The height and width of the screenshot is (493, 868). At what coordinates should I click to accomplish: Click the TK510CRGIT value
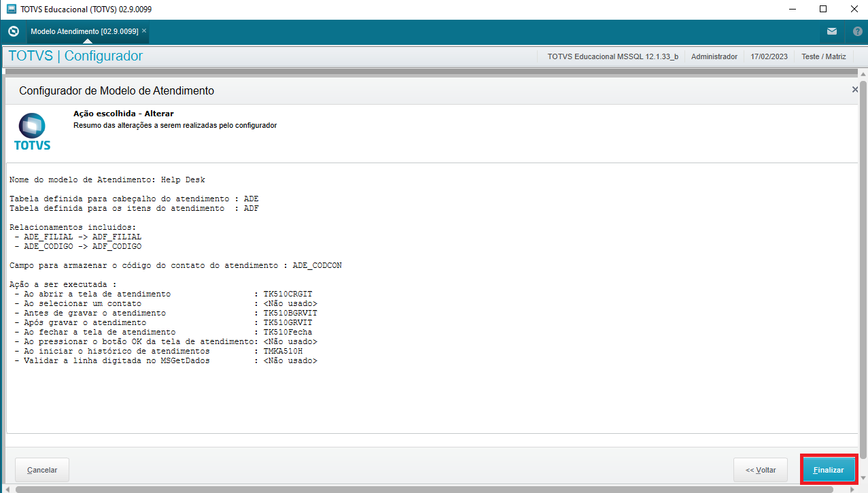pyautogui.click(x=288, y=294)
